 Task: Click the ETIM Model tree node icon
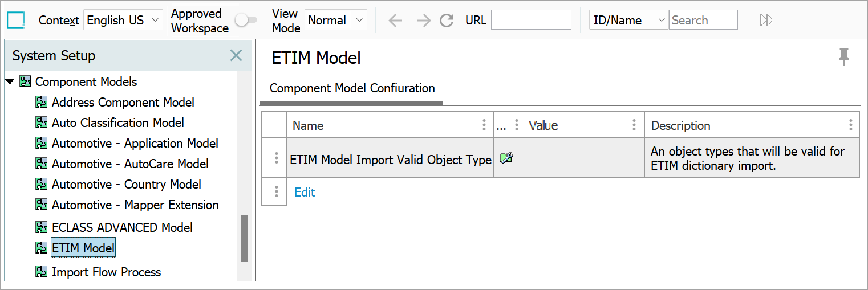41,248
